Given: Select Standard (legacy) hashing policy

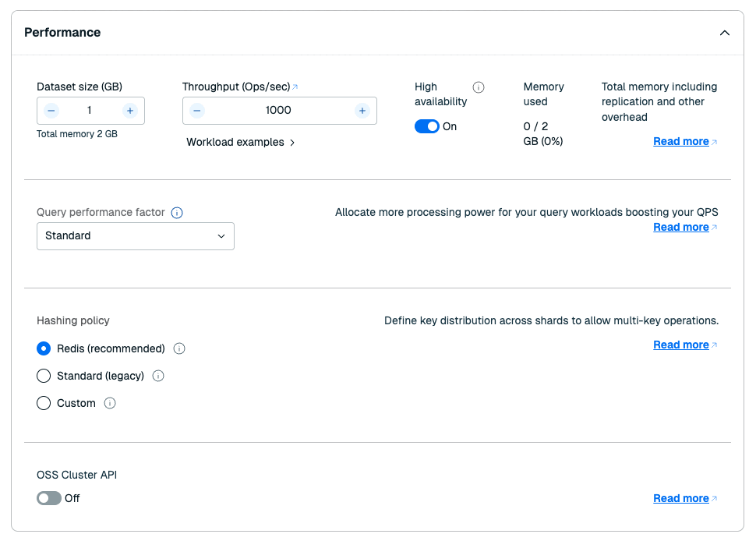Looking at the screenshot, I should (44, 376).
